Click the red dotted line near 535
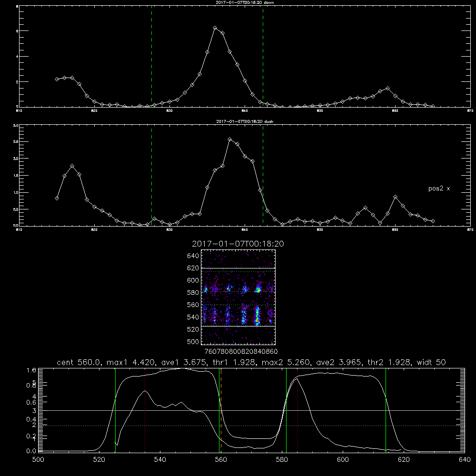Image resolution: width=476 pixels, height=476 pixels. [145, 410]
